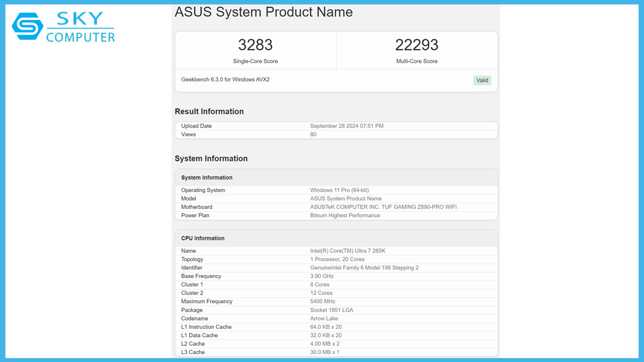Click the Maximum Frequency label
Viewport: 644px width, 362px height.
pyautogui.click(x=207, y=302)
